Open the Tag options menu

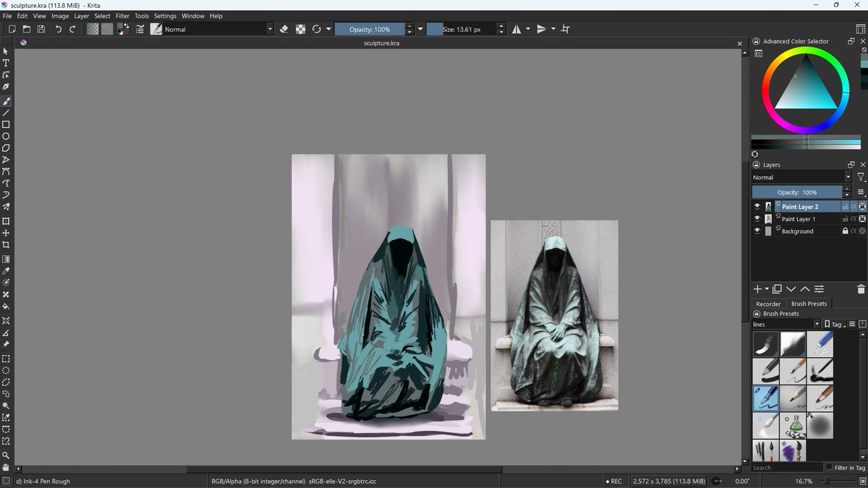(835, 325)
